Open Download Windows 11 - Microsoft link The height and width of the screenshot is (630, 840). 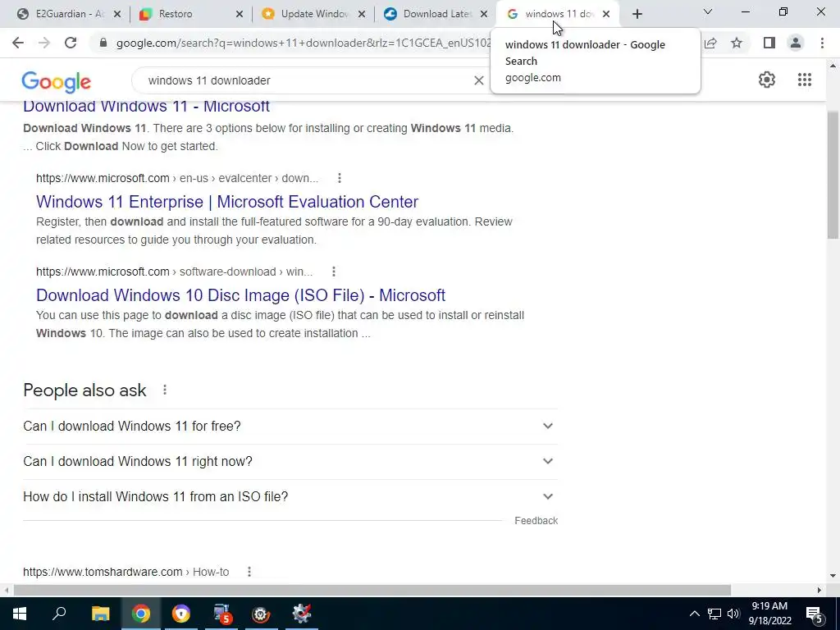146,106
